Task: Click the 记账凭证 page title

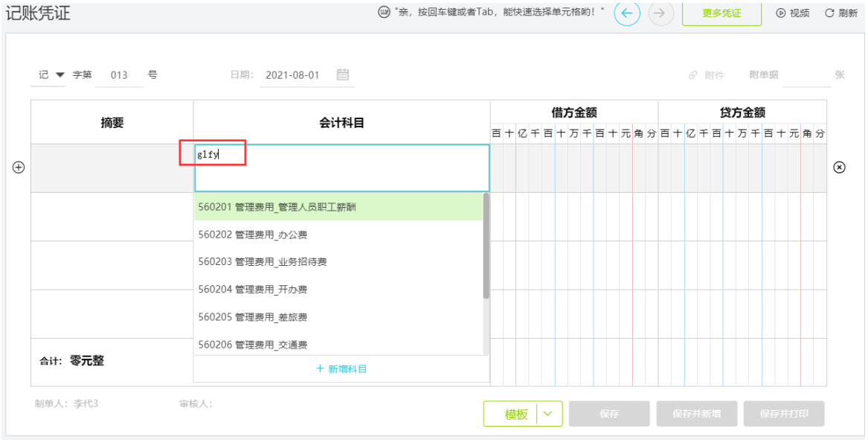Action: tap(38, 13)
